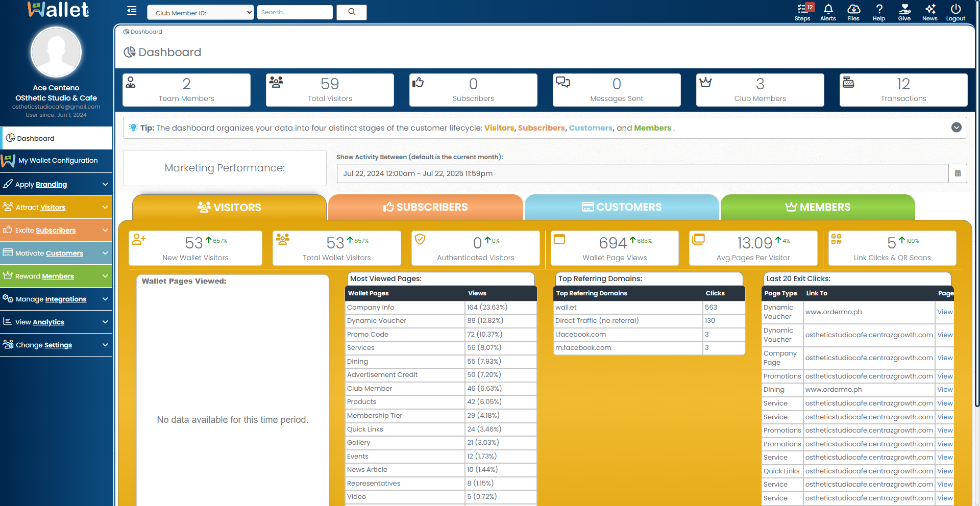The image size is (980, 506).
Task: Open the Club Member ID dropdown
Action: 201,13
